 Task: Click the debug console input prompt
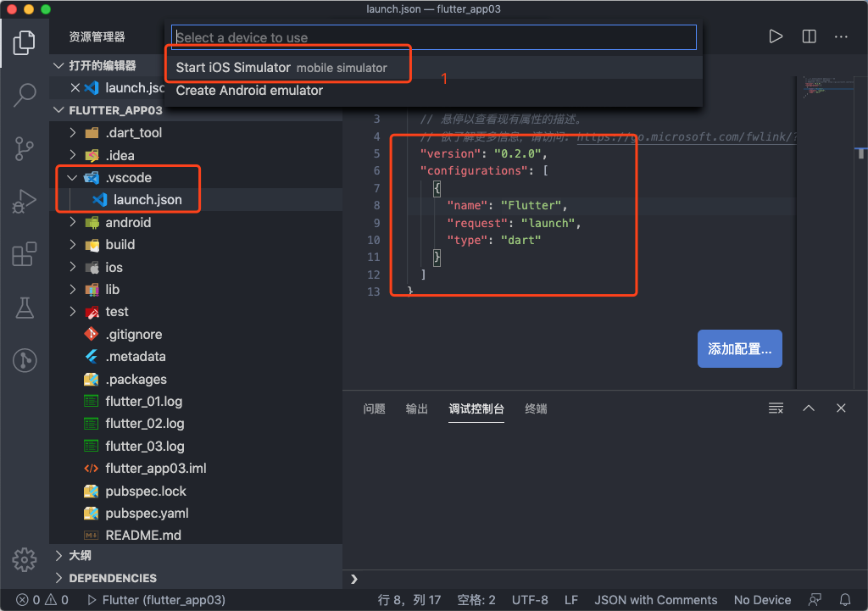[605, 579]
